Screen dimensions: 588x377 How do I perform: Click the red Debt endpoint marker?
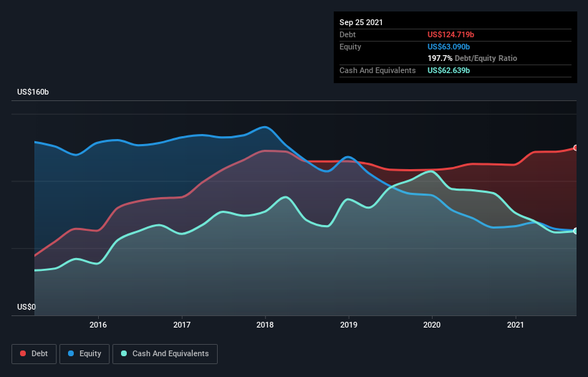coord(576,148)
